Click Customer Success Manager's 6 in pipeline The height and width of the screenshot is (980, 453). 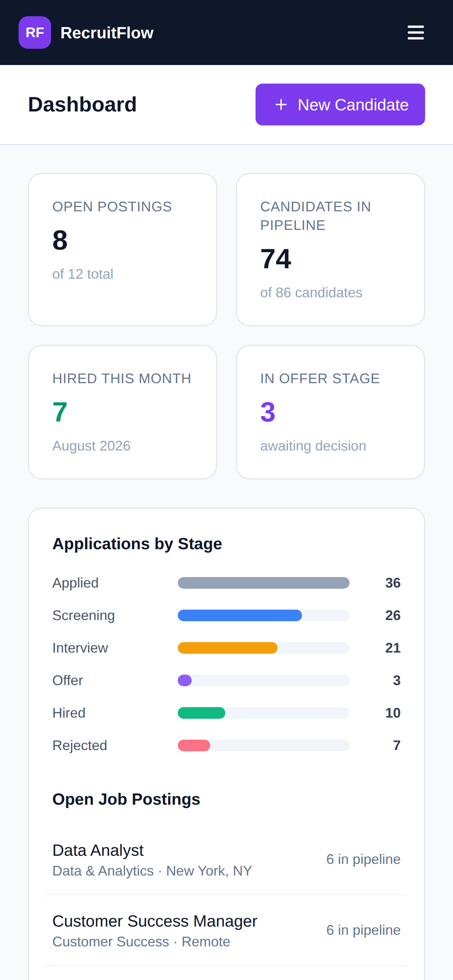point(363,930)
